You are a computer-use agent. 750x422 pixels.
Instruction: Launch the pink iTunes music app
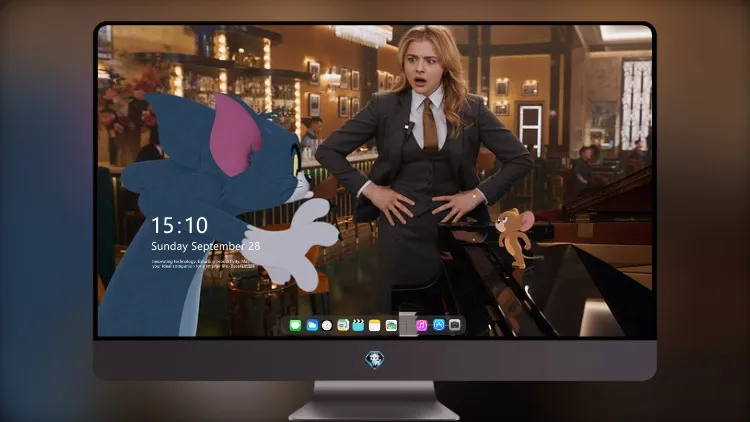tap(422, 326)
